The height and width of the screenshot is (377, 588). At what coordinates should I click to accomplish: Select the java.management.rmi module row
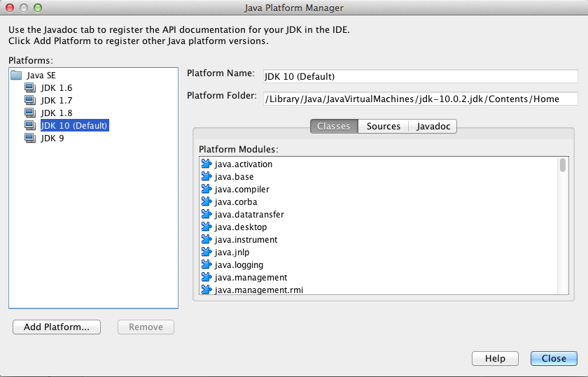[258, 290]
